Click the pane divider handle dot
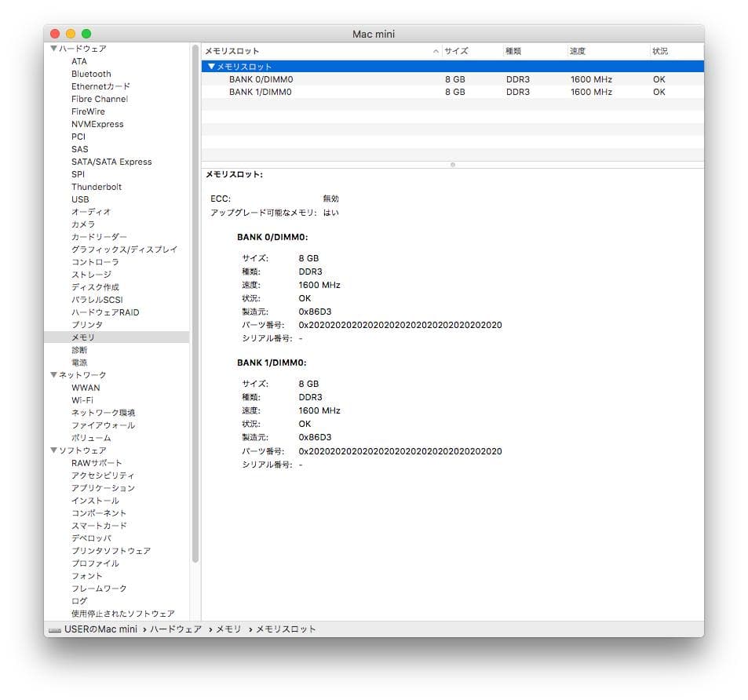This screenshot has width=748, height=700. (453, 165)
